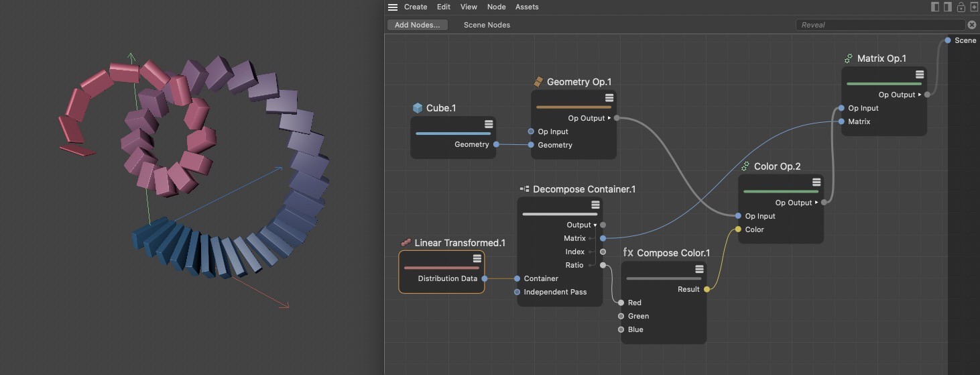The height and width of the screenshot is (375, 980).
Task: Click blue Z axis arrow in viewport
Action: click(x=278, y=170)
